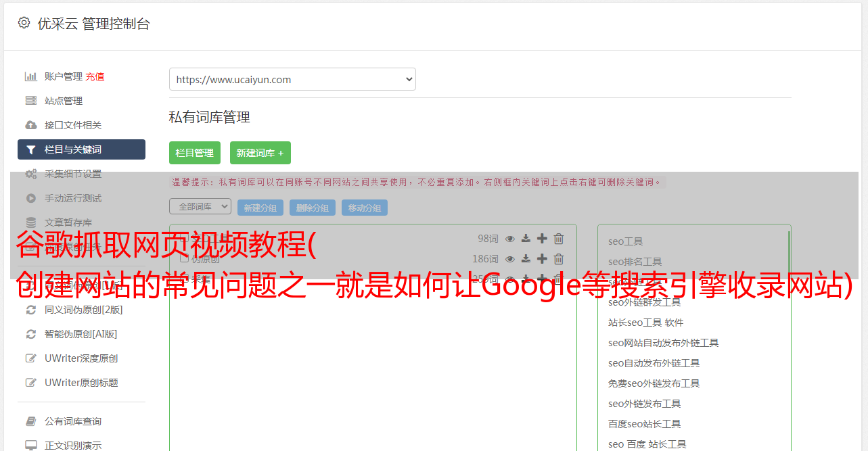Open 站点管理 via its server icon
Viewport: 868px width, 451px height.
31,101
